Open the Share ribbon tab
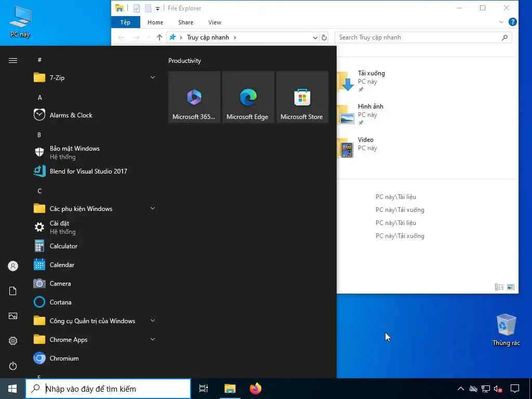The width and height of the screenshot is (532, 399). (185, 22)
